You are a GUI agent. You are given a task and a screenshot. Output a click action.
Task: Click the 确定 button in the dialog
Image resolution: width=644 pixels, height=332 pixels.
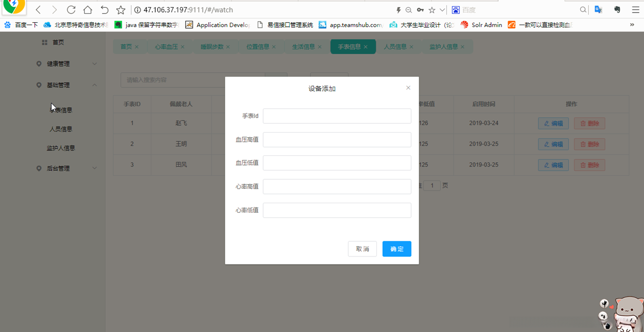click(396, 248)
